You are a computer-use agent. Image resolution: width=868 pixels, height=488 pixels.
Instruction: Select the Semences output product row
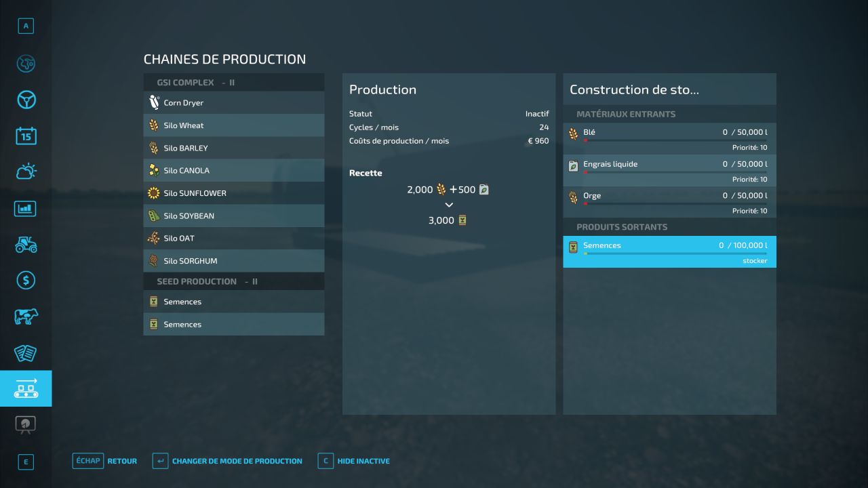669,251
